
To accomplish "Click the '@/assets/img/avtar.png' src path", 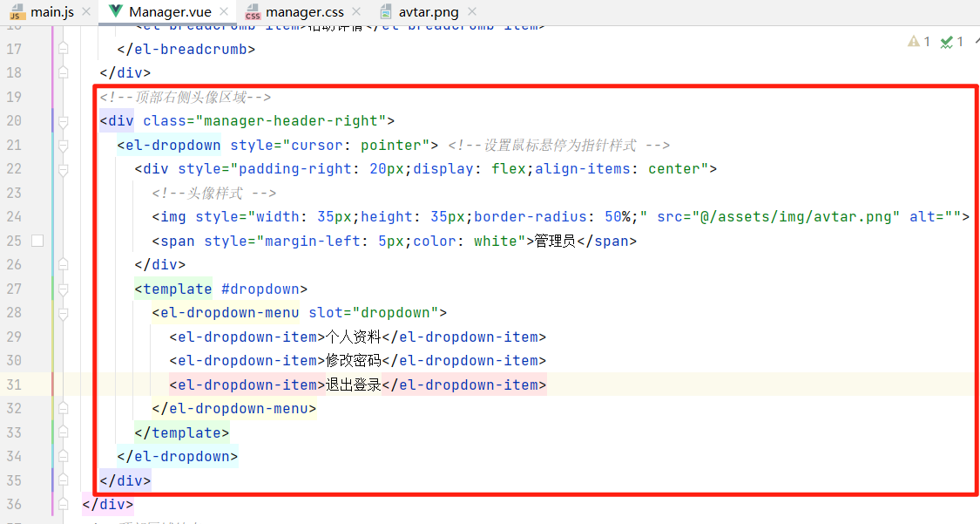I will click(795, 217).
